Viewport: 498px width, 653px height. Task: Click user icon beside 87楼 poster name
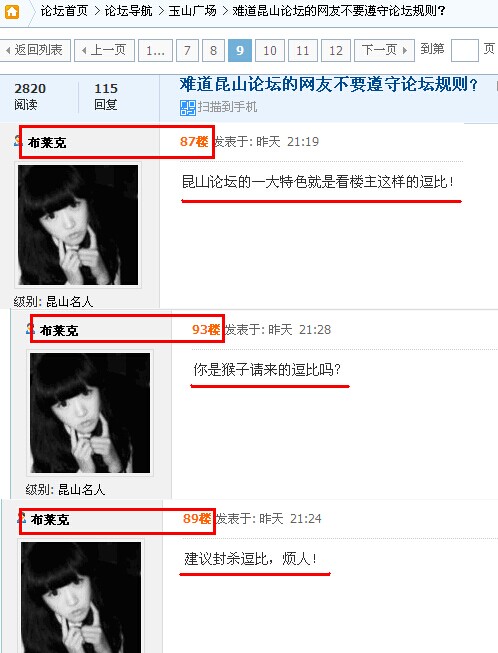click(x=17, y=140)
